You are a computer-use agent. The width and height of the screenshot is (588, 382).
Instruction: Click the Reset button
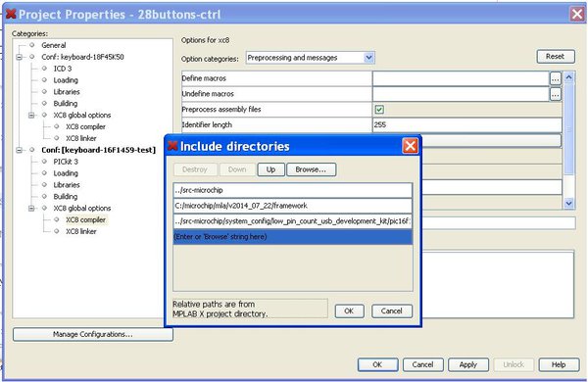coord(555,56)
